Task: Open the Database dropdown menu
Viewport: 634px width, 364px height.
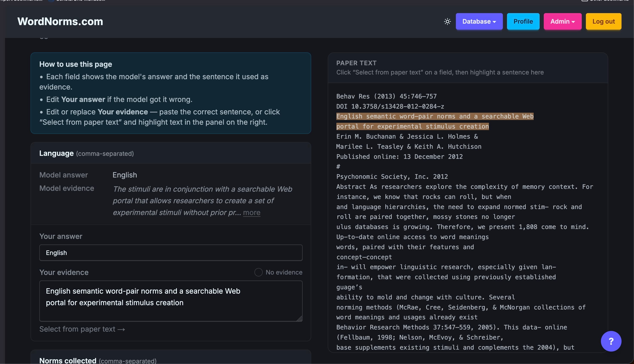Action: coord(479,21)
